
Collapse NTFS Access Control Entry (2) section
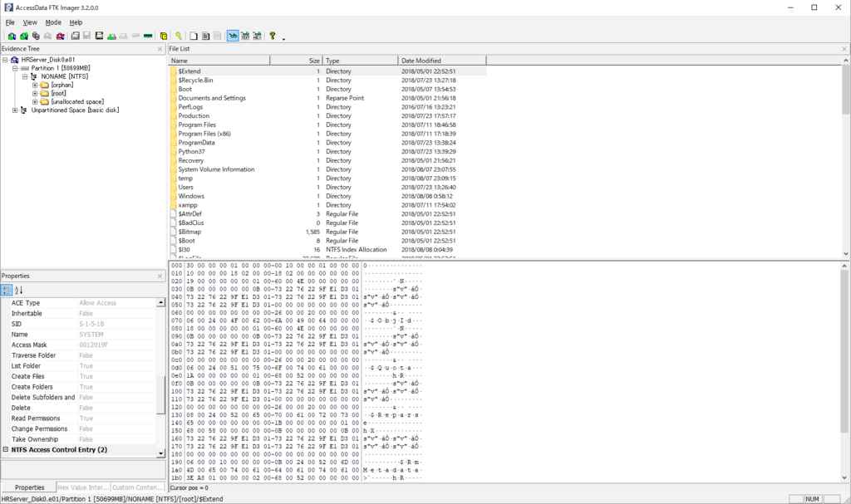click(6, 449)
